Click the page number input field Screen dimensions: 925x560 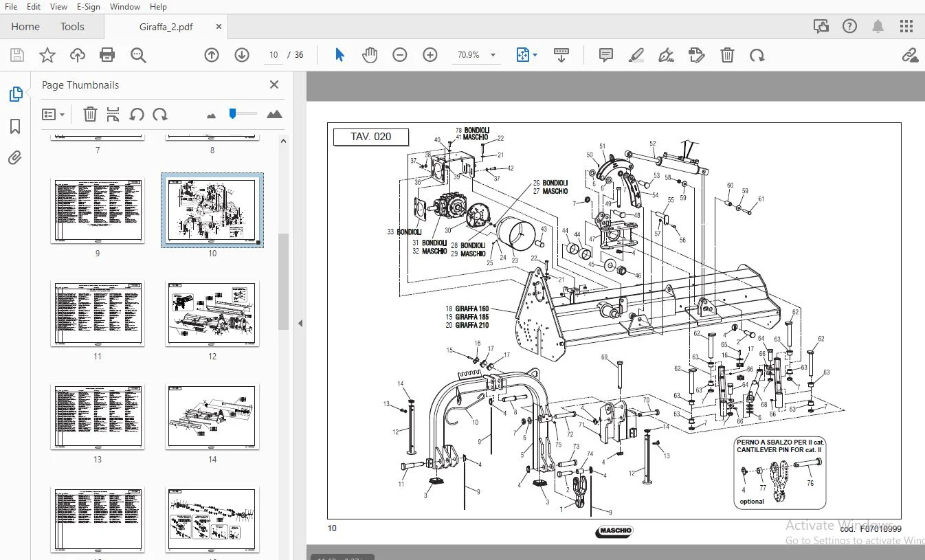[x=274, y=55]
